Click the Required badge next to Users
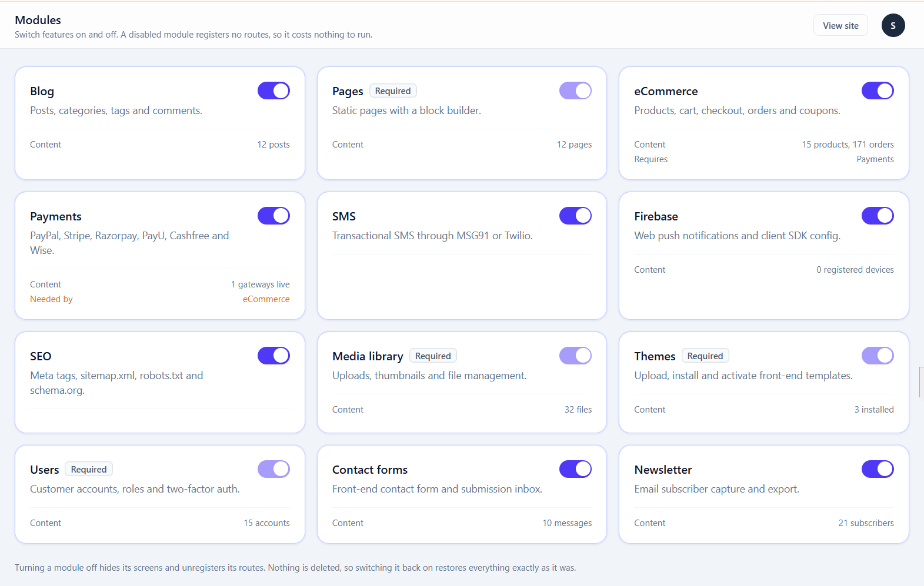 89,470
